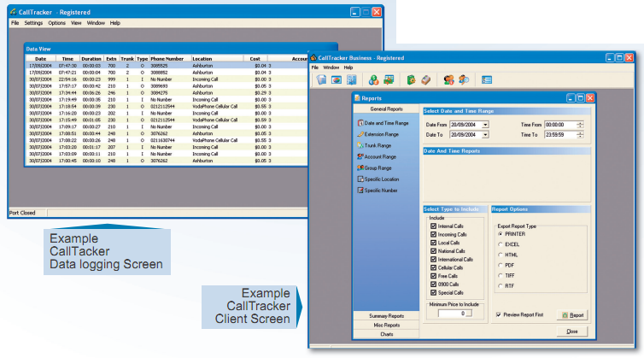Open the green book settings icon
This screenshot has height=358, width=644.
coord(411,79)
